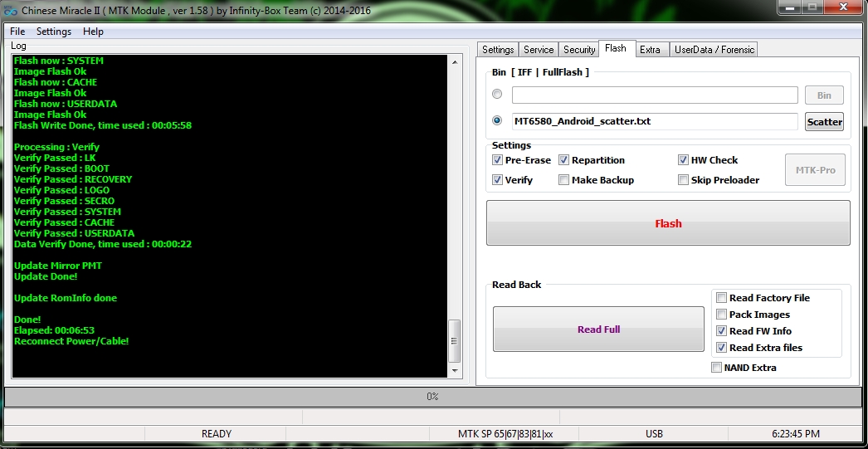Click log line 'Processing : Verify'
The width and height of the screenshot is (868, 449).
pyautogui.click(x=56, y=147)
